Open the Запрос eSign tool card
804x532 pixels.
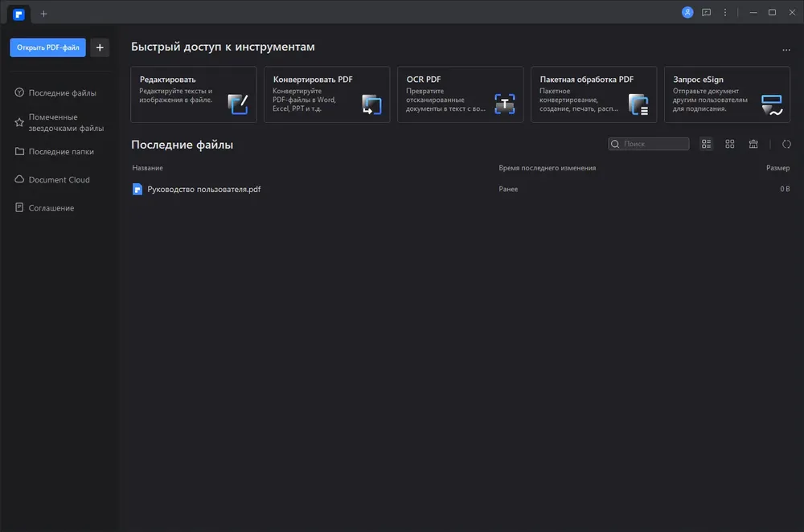pos(727,94)
